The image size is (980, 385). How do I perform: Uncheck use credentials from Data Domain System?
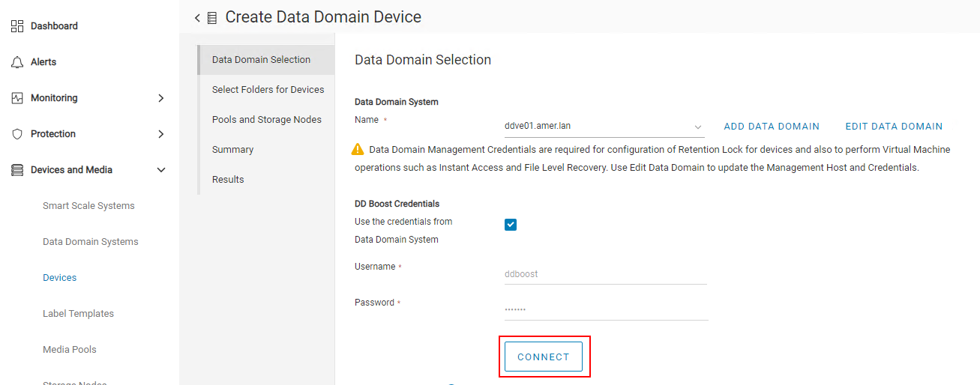point(511,225)
